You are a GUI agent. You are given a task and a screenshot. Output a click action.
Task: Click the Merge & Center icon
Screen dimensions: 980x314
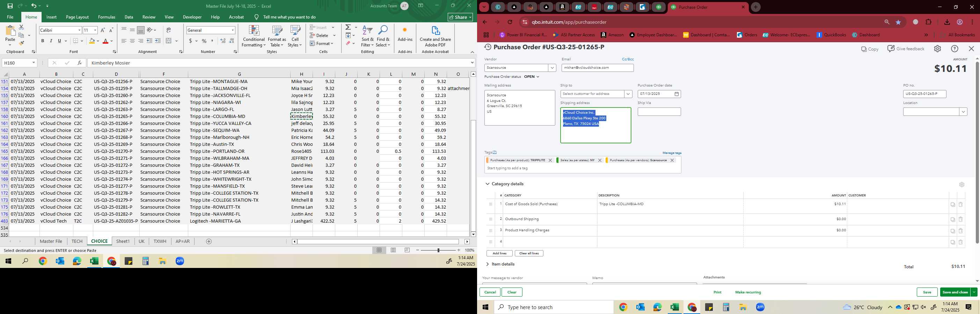click(x=169, y=41)
